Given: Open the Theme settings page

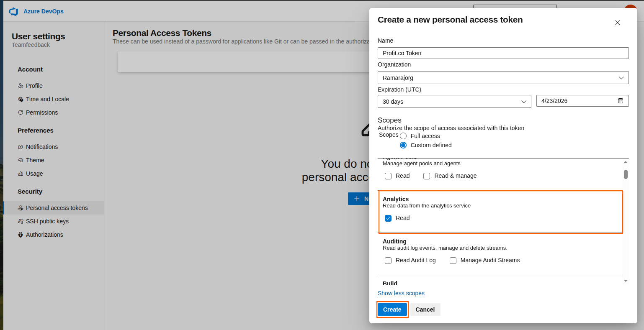Looking at the screenshot, I should (35, 160).
